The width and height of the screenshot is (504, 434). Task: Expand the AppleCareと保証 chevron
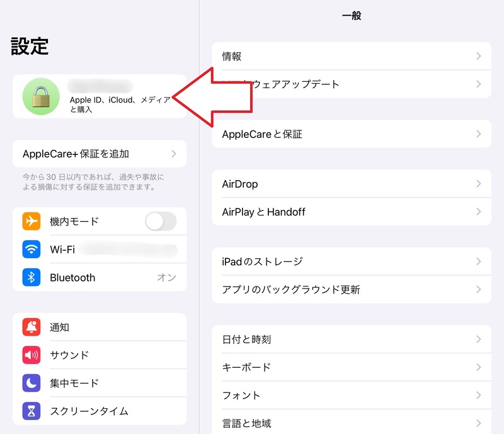pyautogui.click(x=479, y=134)
